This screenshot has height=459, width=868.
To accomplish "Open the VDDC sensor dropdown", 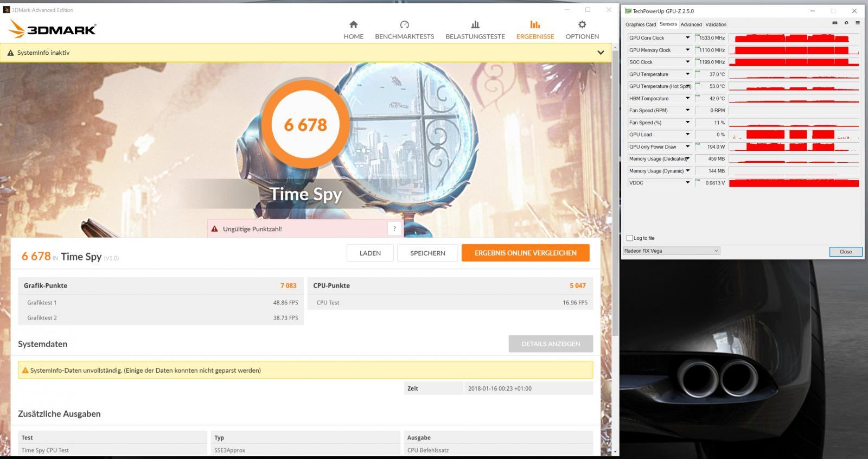I will click(687, 183).
